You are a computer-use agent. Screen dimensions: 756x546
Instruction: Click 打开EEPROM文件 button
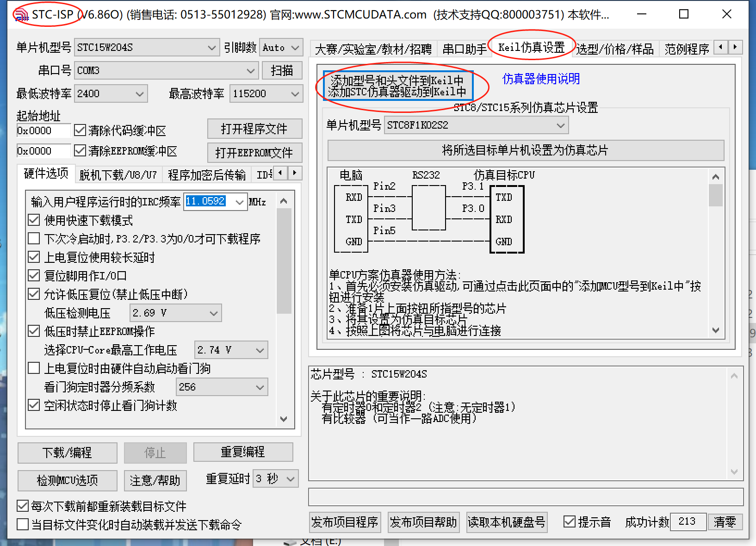pyautogui.click(x=254, y=153)
